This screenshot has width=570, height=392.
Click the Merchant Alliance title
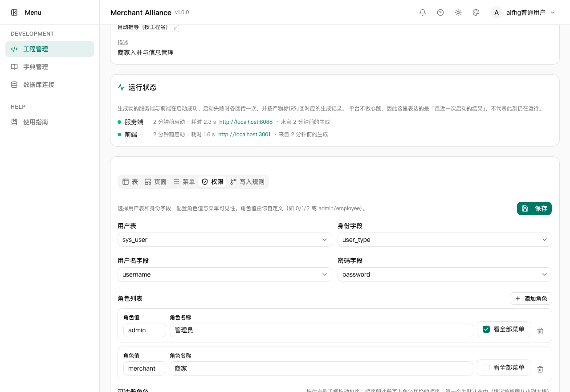[x=141, y=12]
